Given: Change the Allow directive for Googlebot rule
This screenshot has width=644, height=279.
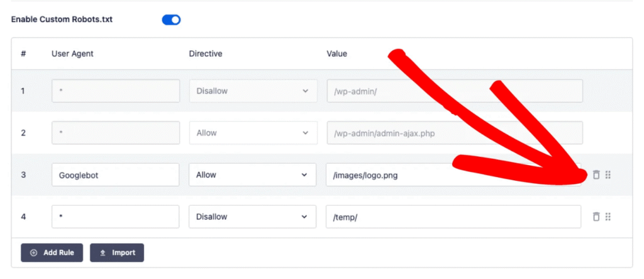Looking at the screenshot, I should click(x=252, y=175).
